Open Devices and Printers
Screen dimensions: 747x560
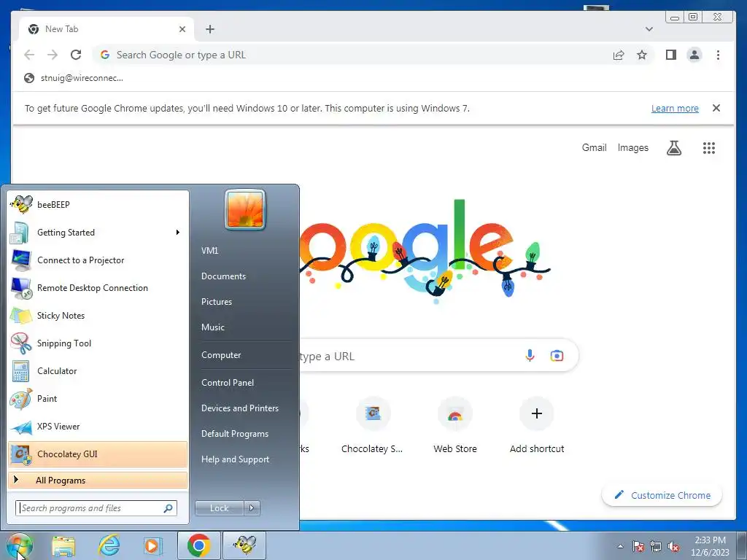[240, 408]
